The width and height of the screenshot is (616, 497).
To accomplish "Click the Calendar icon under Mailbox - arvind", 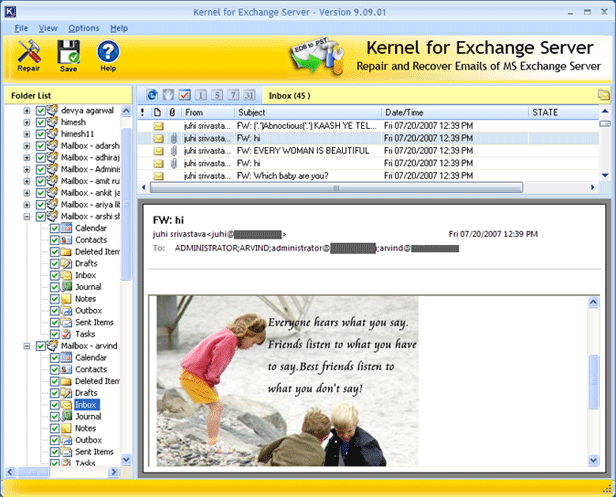I will tap(67, 358).
